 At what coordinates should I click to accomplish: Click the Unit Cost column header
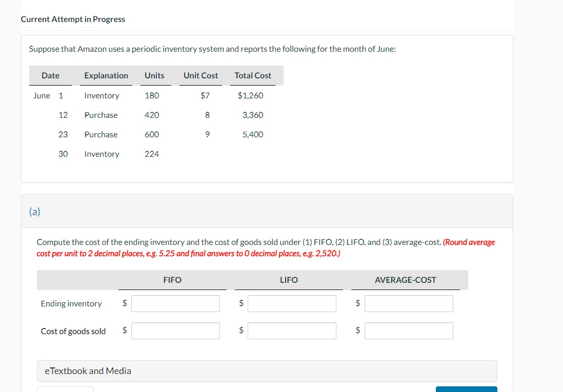coord(200,75)
